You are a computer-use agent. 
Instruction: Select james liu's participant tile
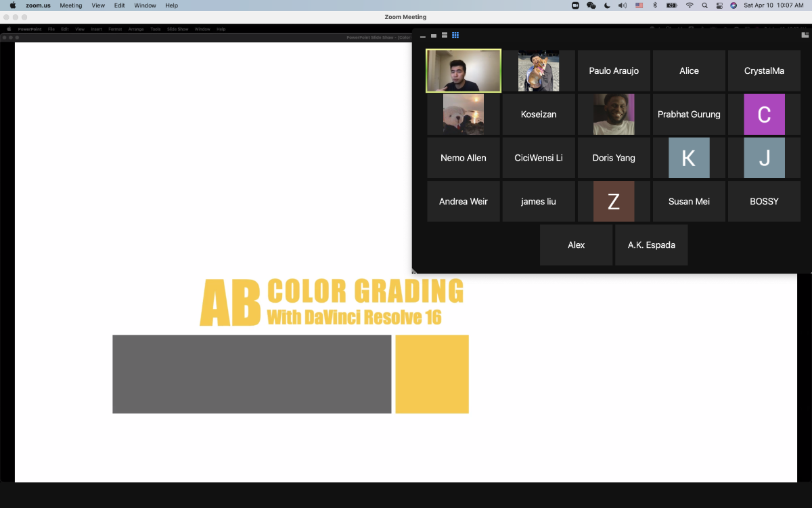(539, 201)
